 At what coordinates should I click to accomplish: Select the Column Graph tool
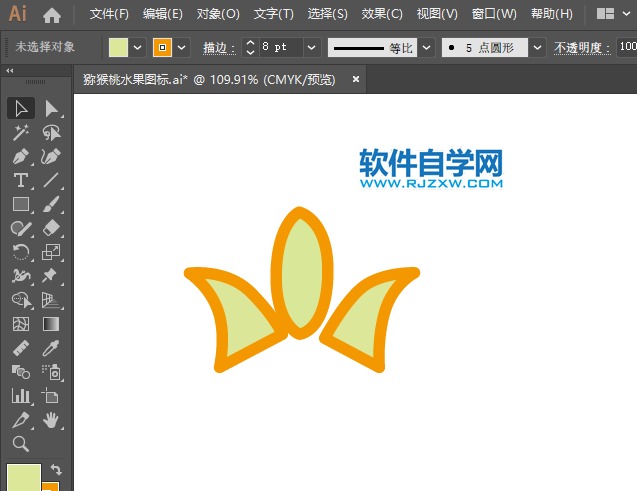tap(21, 396)
